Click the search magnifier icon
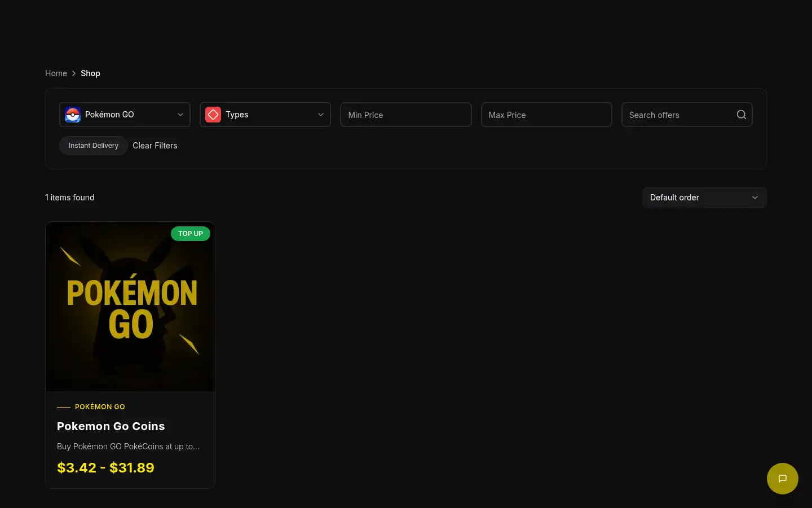 point(741,115)
